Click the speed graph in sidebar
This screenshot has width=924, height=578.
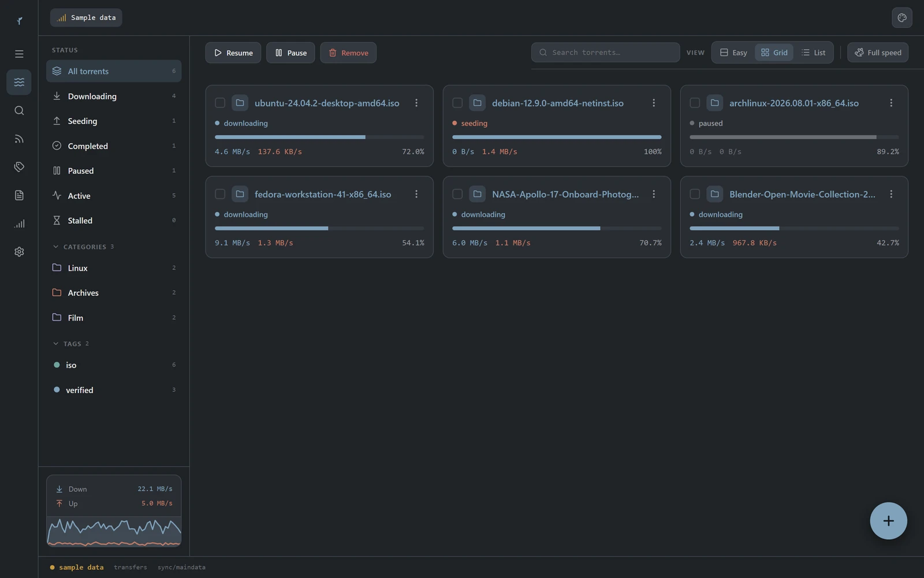point(114,532)
